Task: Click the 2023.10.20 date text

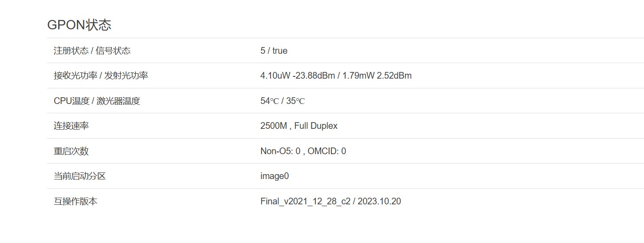Action: tap(379, 201)
